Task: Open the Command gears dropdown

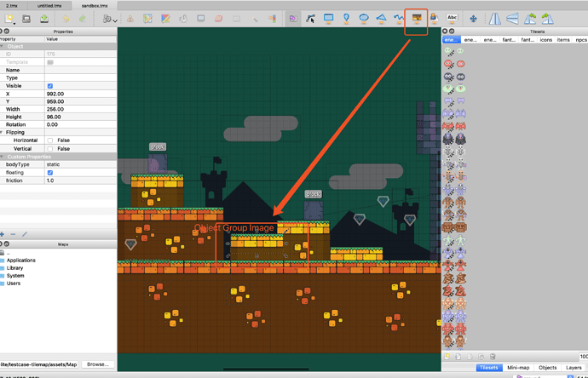Action: coord(110,19)
